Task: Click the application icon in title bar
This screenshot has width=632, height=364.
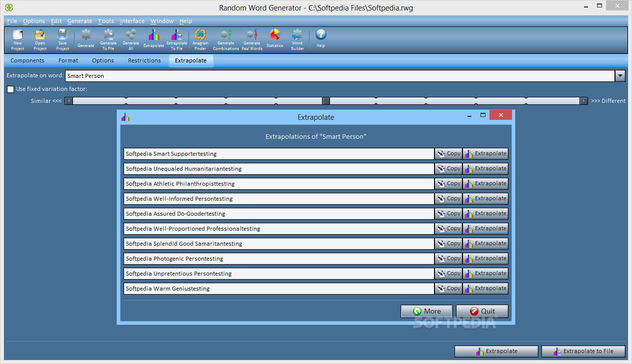Action: 8,7
